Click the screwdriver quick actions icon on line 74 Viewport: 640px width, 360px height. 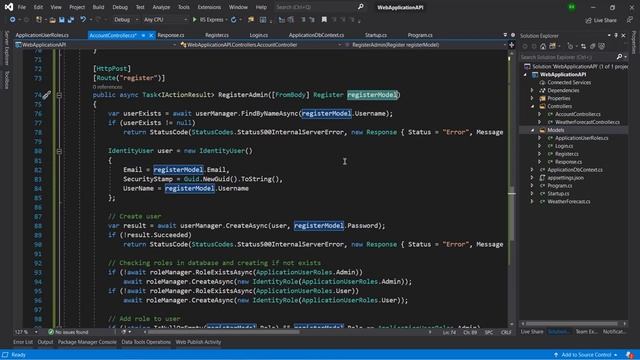point(46,95)
